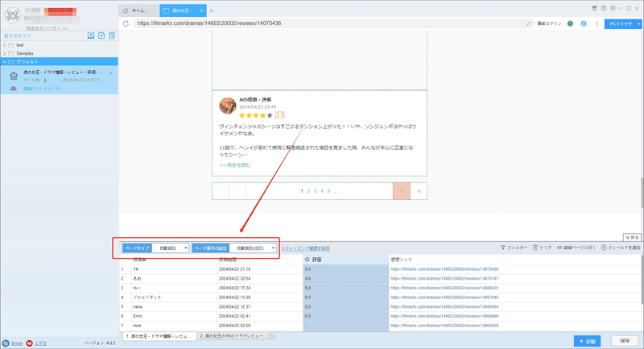This screenshot has height=349, width=644.
Task: Open the ページタイプ dropdown
Action: (x=171, y=248)
